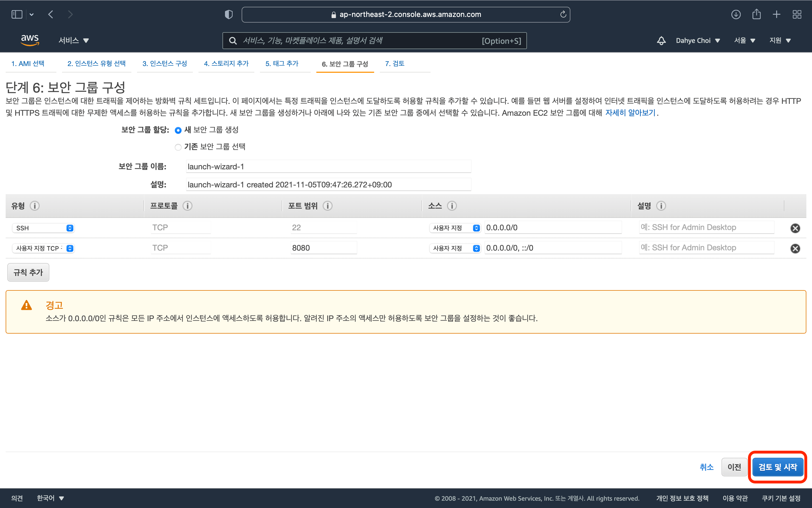Open the 사용자 지정 TCP type dropdown
Image resolution: width=812 pixels, height=508 pixels.
click(x=43, y=248)
